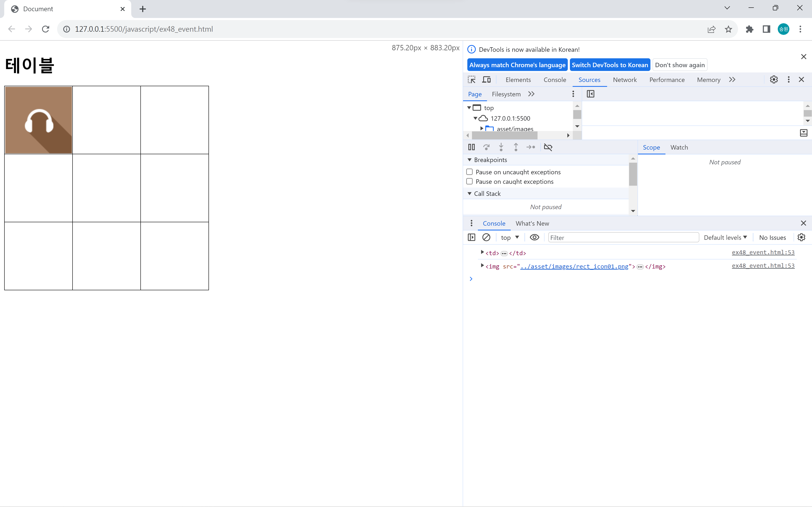The width and height of the screenshot is (812, 507).
Task: Click the deactivate breakpoints icon
Action: click(x=548, y=147)
